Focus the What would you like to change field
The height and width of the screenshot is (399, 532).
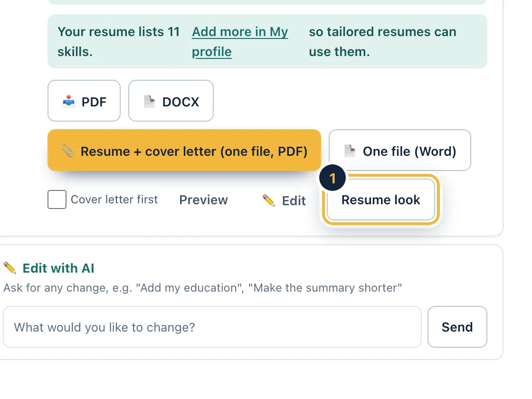[212, 327]
